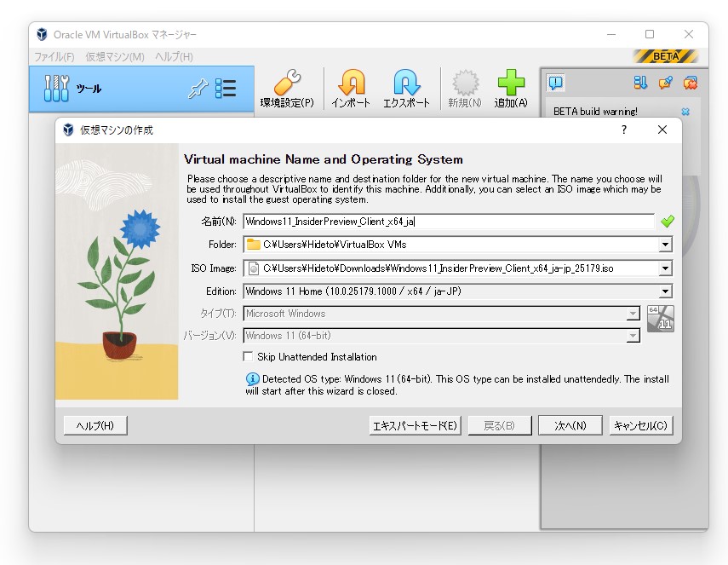Click the BETA badge in the Manager window

tap(666, 56)
